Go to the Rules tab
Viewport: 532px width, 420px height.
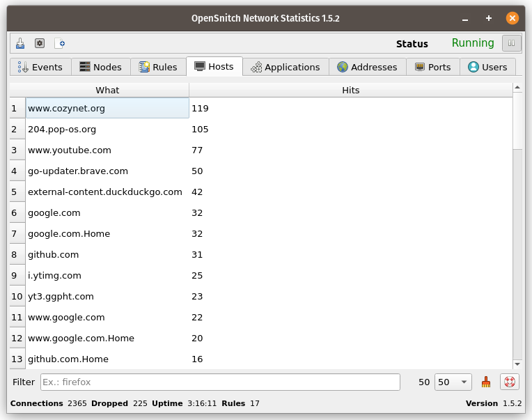(158, 67)
